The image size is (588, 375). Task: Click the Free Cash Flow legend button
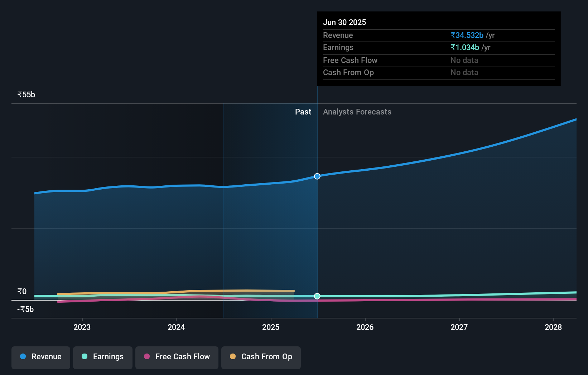[x=177, y=357]
